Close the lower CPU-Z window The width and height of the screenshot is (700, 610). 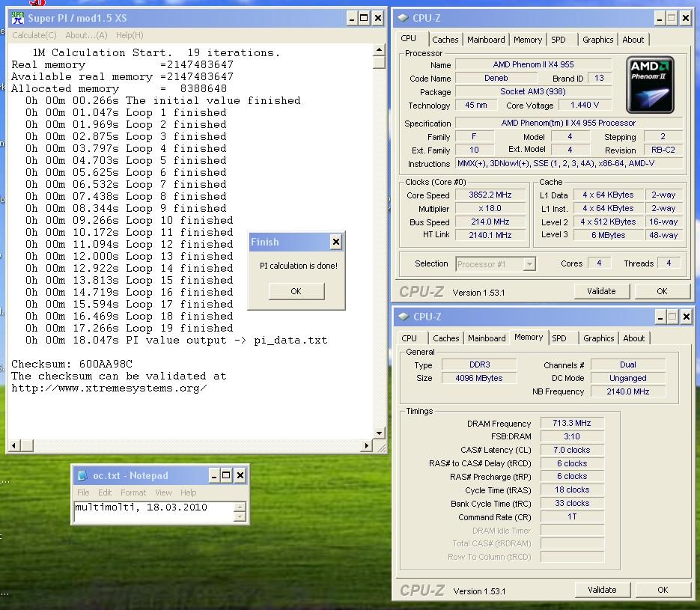(x=687, y=317)
